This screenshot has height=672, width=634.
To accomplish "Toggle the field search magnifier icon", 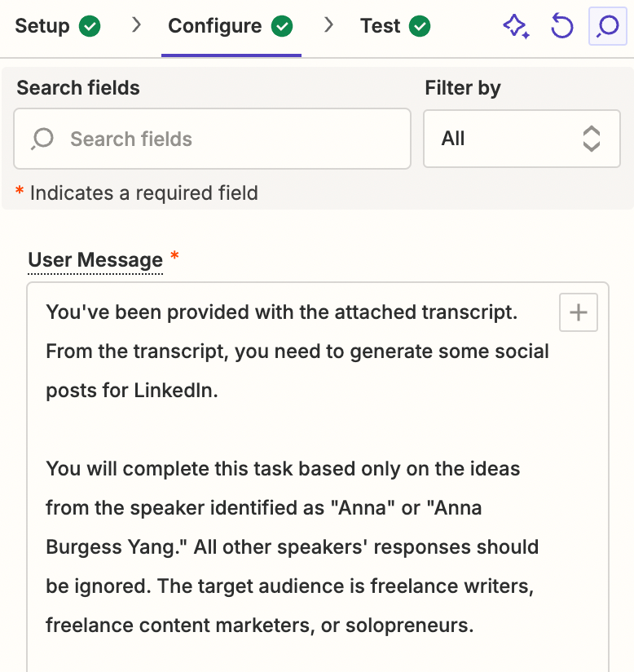I will click(x=607, y=27).
